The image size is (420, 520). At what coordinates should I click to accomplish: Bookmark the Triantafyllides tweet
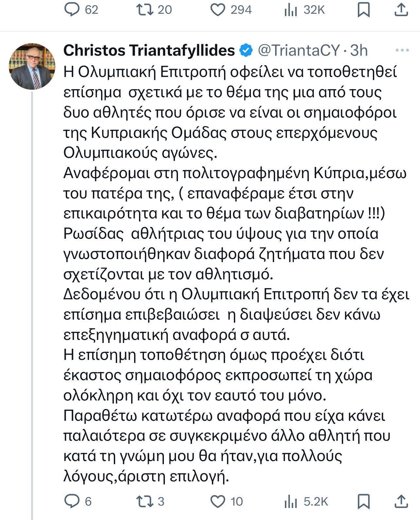363,501
